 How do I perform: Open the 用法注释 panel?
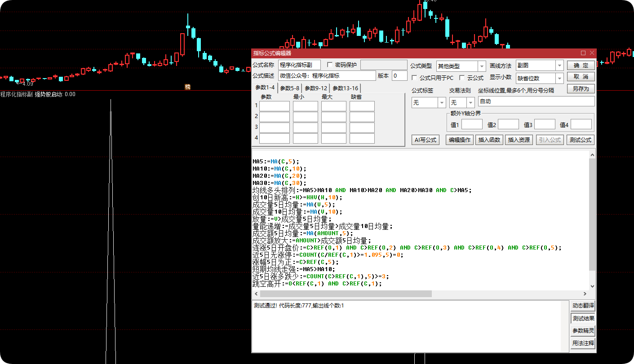(x=583, y=343)
